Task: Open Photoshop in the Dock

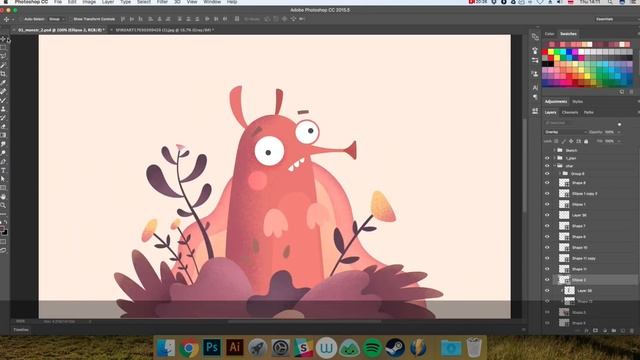Action: (211, 348)
